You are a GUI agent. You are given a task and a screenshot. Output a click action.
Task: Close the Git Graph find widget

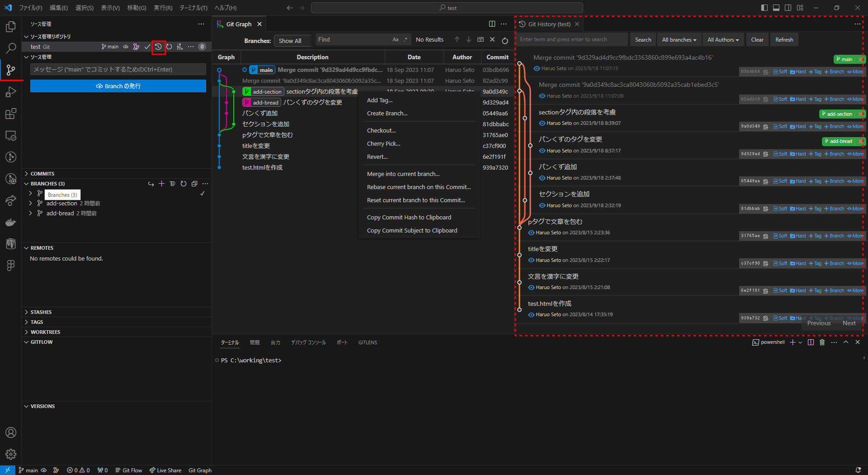pyautogui.click(x=492, y=40)
